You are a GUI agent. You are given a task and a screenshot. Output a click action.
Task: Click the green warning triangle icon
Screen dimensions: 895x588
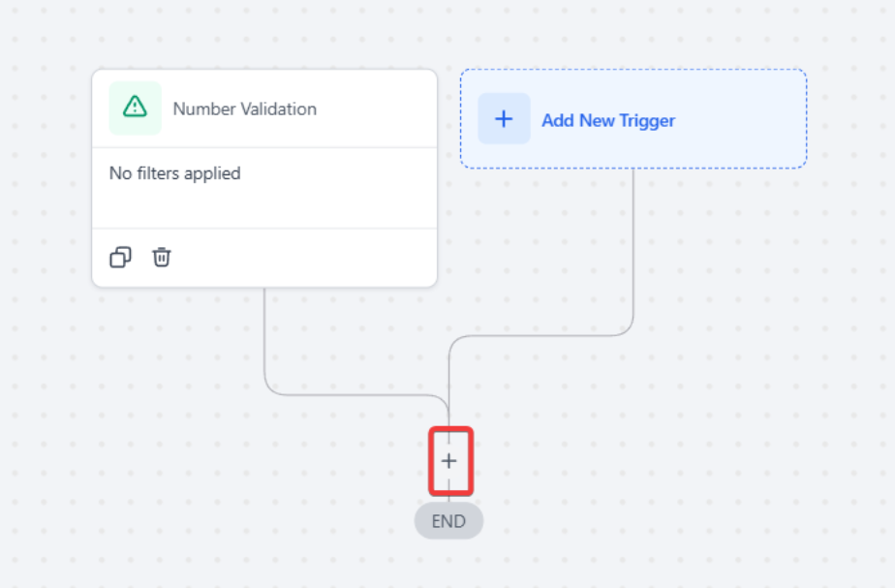[136, 108]
